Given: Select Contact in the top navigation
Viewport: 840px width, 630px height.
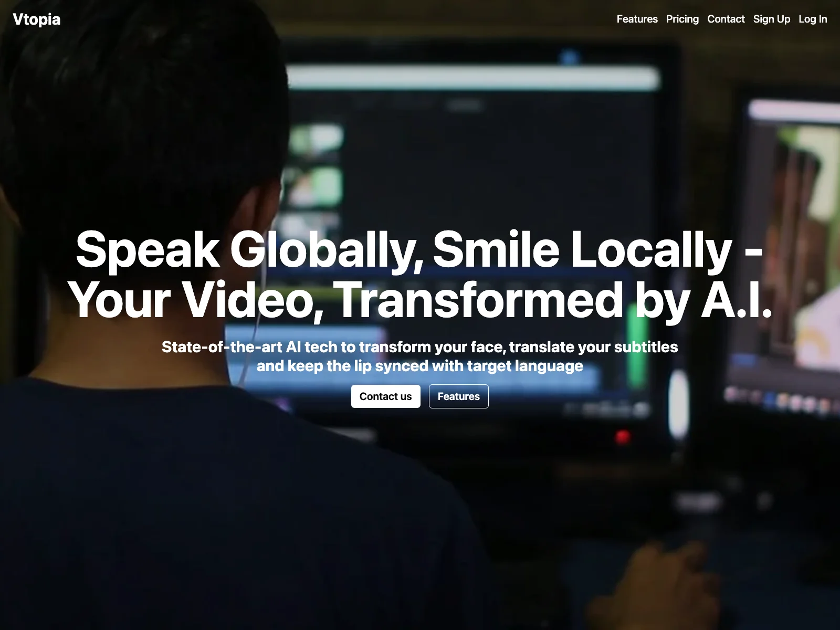Looking at the screenshot, I should pyautogui.click(x=726, y=19).
